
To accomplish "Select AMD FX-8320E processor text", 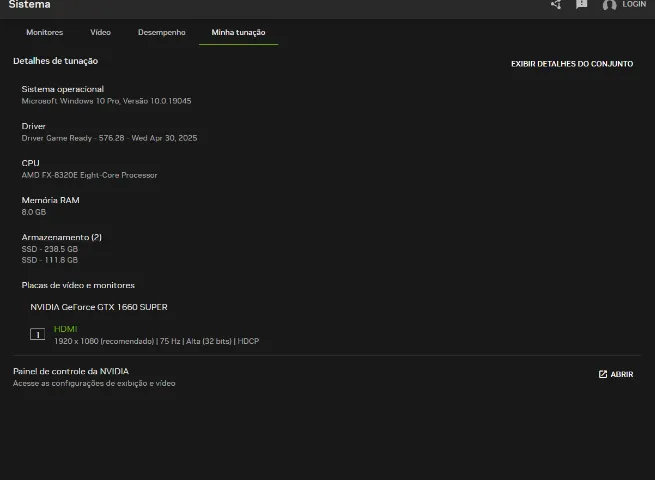I will tap(89, 175).
